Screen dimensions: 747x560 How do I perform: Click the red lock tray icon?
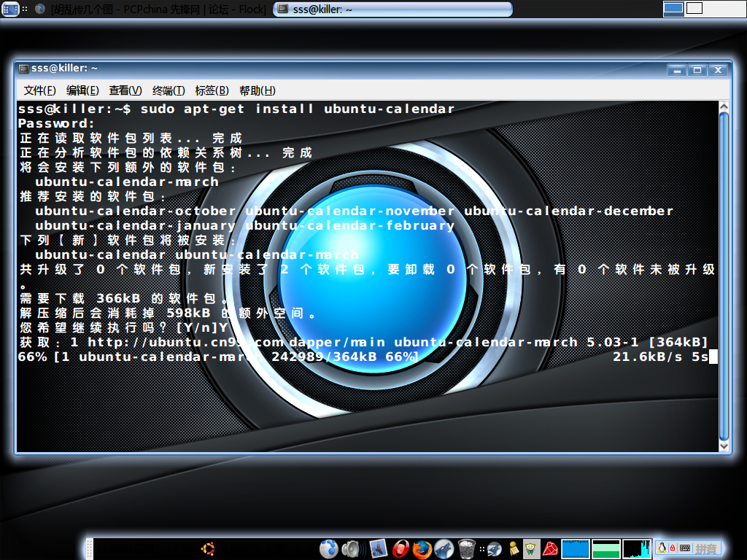click(x=673, y=548)
